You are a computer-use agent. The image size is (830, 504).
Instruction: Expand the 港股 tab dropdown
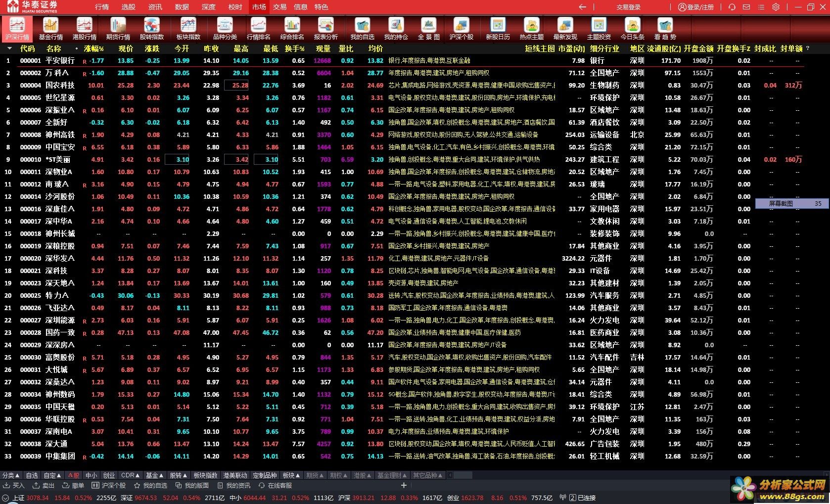(363, 475)
